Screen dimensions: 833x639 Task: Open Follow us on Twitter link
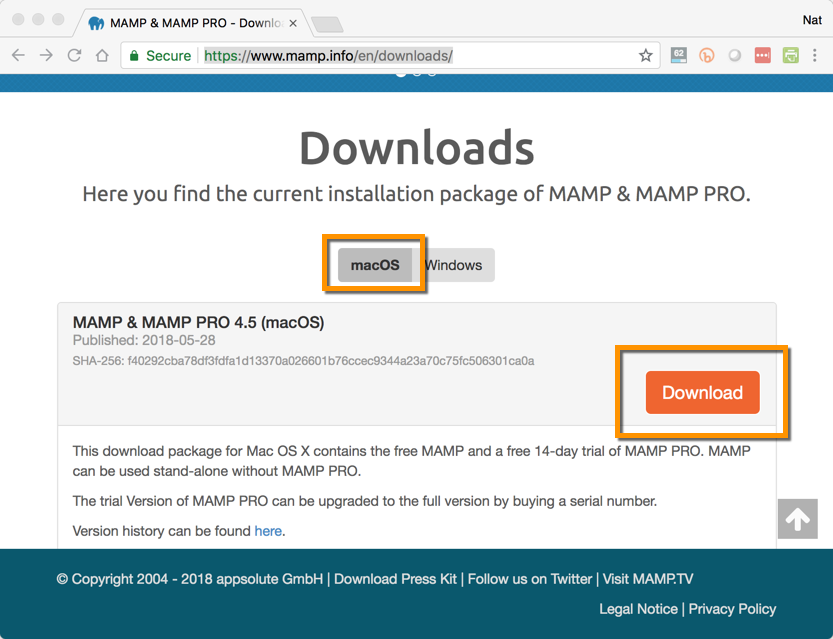[530, 579]
